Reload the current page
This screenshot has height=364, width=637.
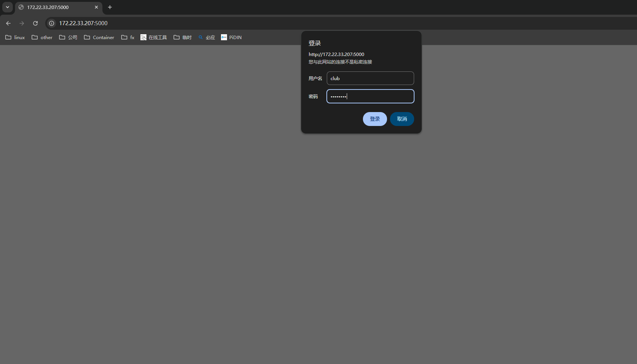coord(35,23)
